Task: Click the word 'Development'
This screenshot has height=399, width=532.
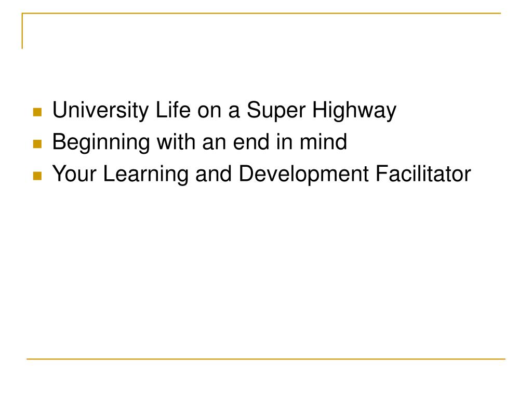Action: (x=303, y=175)
